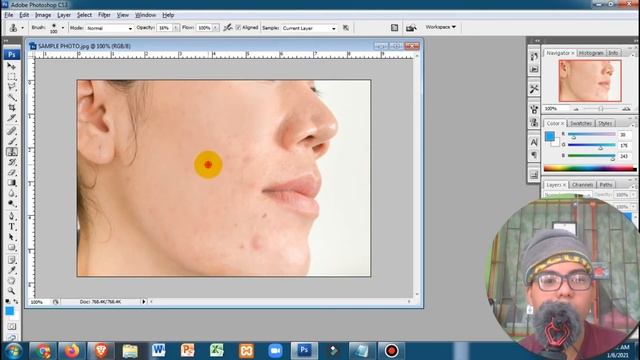Open the Tool Presets dock icon
The image size is (640, 360).
coord(534,89)
